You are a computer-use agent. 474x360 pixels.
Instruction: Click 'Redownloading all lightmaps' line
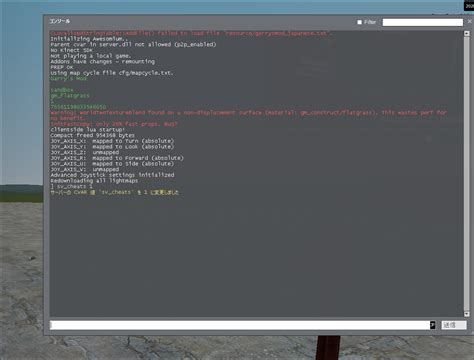tap(94, 181)
